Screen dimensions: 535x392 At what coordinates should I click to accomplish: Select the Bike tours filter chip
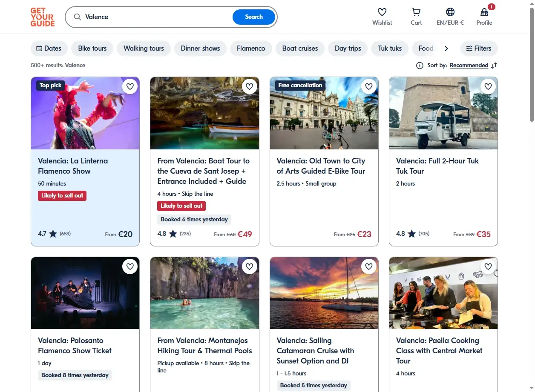tap(92, 49)
